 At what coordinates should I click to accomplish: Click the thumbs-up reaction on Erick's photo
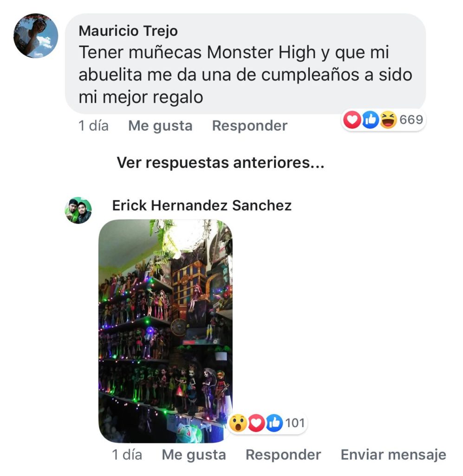274,423
